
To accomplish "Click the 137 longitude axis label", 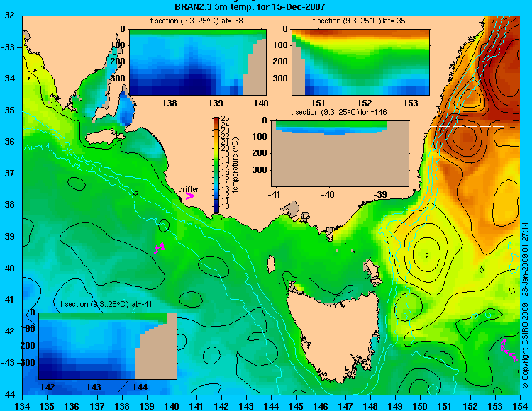I will pos(97,406).
